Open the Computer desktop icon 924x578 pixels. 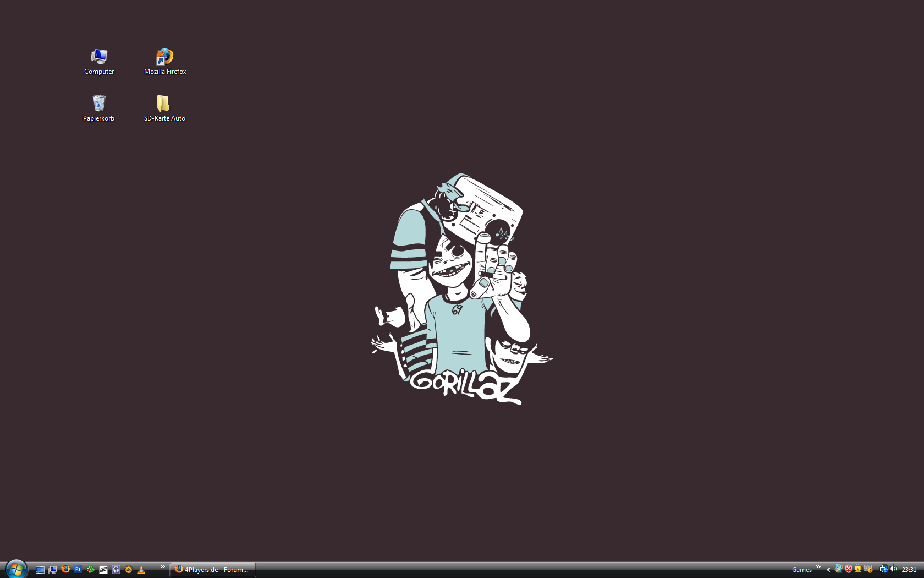tap(99, 62)
